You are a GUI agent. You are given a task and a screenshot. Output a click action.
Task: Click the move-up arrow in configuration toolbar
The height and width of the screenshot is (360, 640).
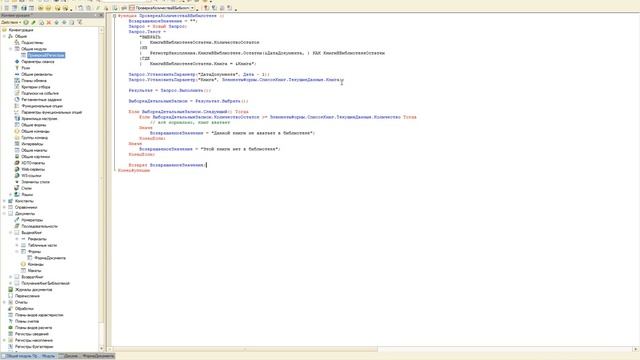coord(56,22)
